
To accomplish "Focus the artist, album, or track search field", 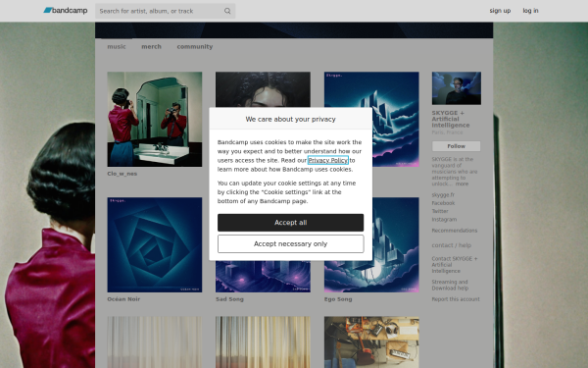I will tap(165, 11).
